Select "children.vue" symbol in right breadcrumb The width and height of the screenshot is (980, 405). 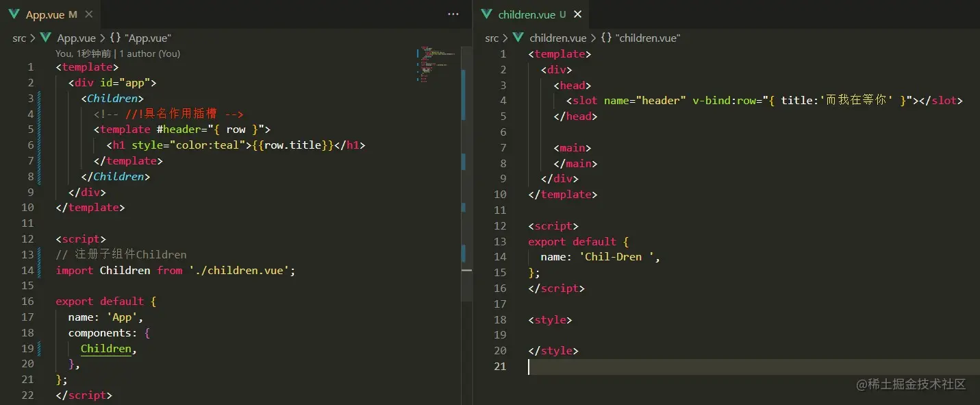[x=647, y=38]
